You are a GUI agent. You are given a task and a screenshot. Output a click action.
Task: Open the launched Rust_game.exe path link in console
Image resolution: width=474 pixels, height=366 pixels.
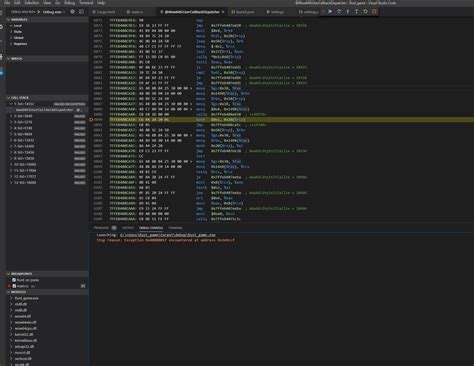[x=168, y=235]
